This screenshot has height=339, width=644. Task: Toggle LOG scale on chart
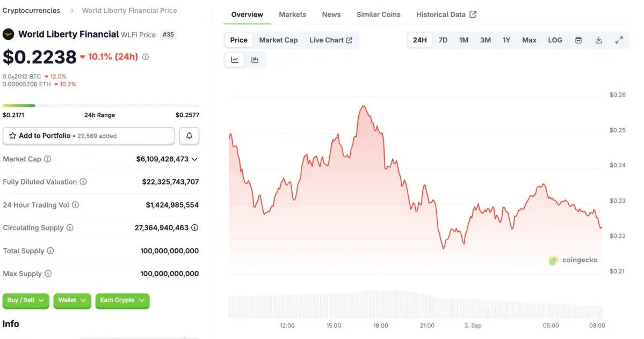[x=555, y=40]
